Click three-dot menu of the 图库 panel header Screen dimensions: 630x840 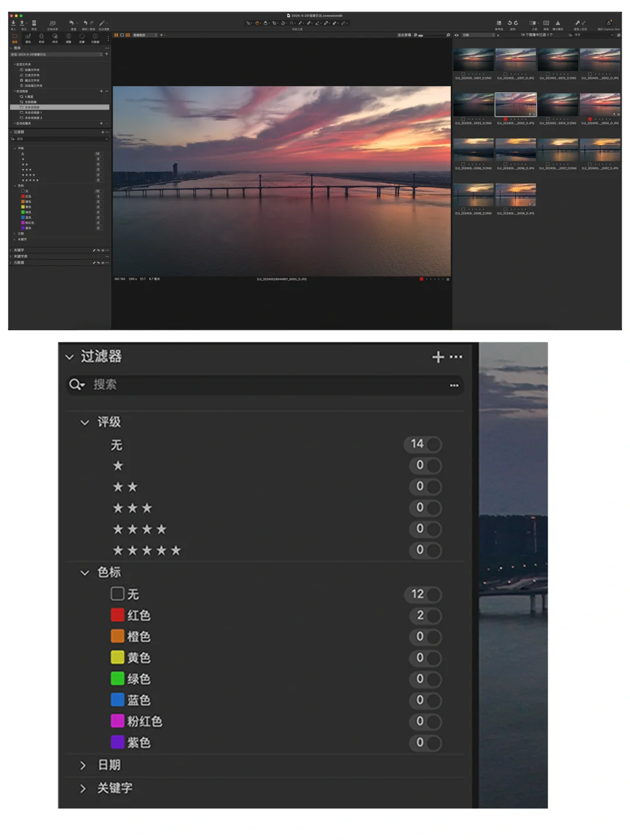[107, 48]
